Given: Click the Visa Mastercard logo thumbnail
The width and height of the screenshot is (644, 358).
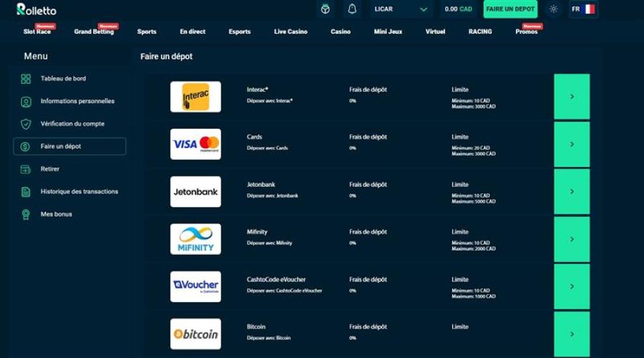Looking at the screenshot, I should coord(195,144).
